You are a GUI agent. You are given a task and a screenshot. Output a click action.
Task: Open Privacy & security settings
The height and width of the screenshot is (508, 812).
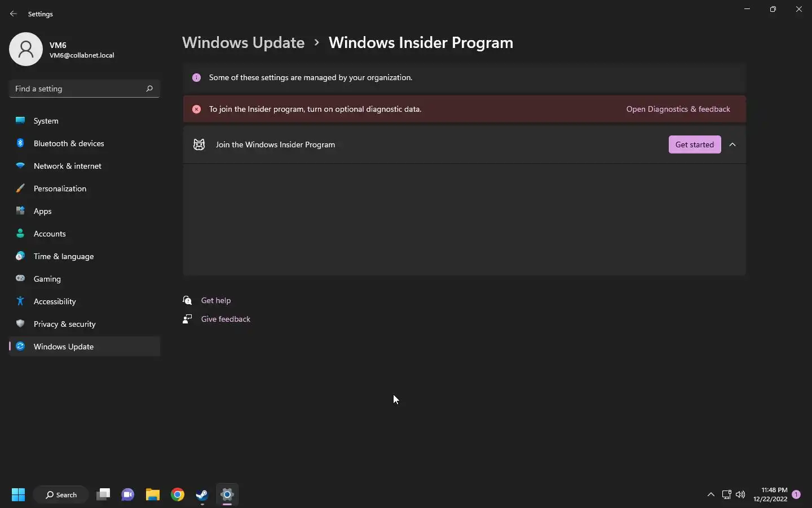(85, 324)
